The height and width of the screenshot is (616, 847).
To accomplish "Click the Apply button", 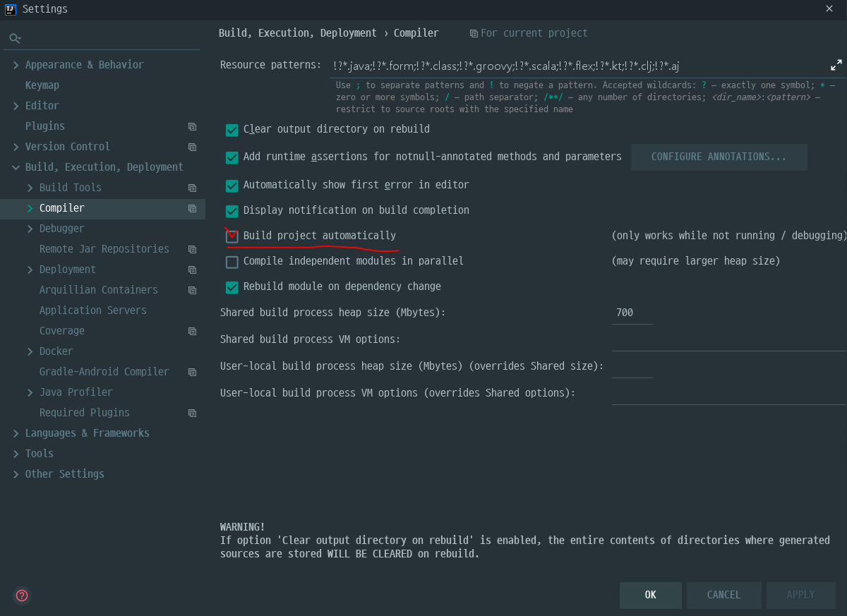I will point(800,595).
